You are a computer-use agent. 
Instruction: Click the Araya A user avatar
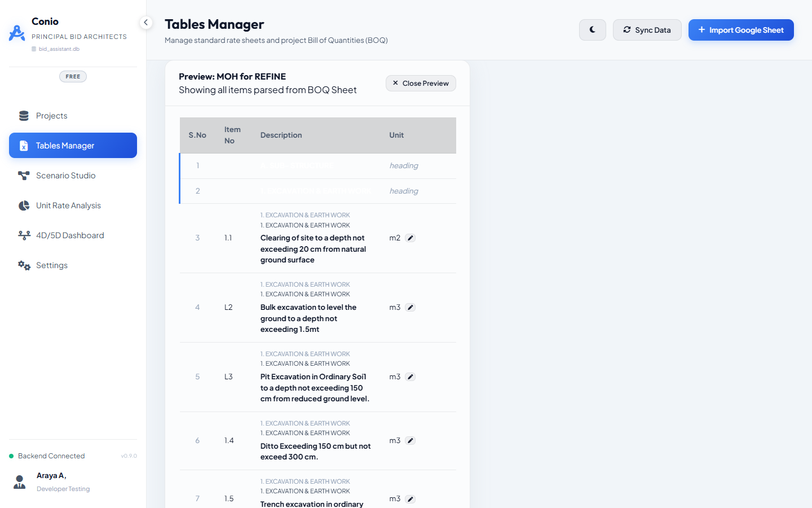coord(20,482)
